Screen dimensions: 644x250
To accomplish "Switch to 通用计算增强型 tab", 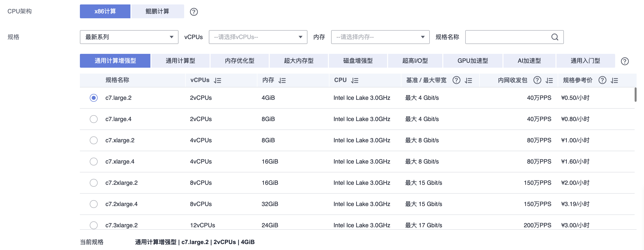I will (115, 61).
